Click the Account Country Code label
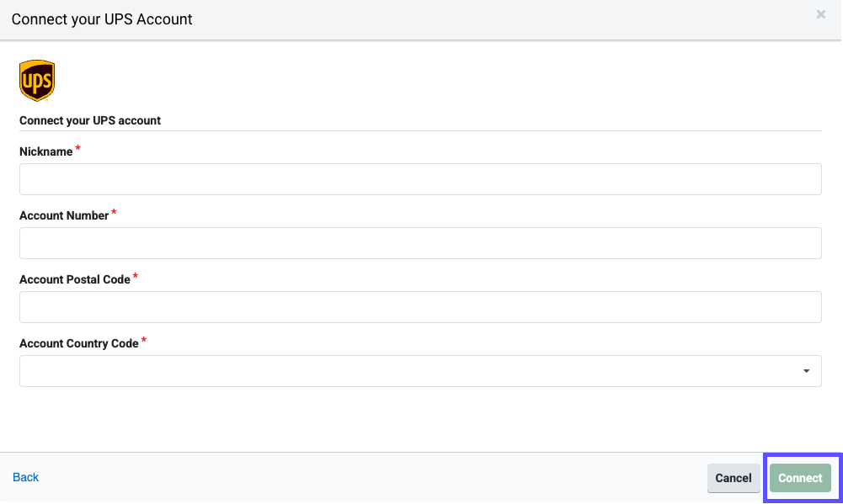The height and width of the screenshot is (504, 843). point(79,343)
